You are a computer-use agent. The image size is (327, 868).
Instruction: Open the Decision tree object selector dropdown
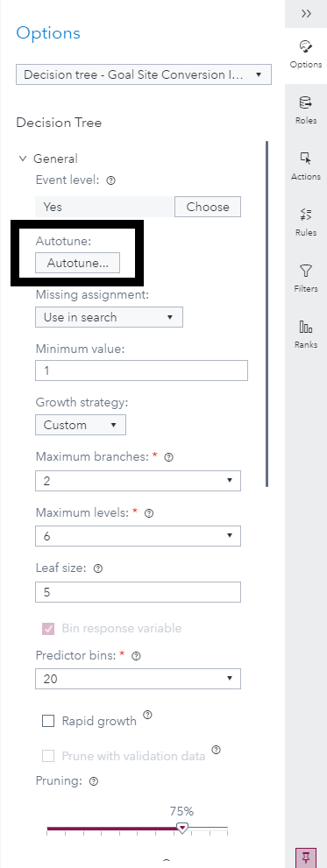pos(144,74)
